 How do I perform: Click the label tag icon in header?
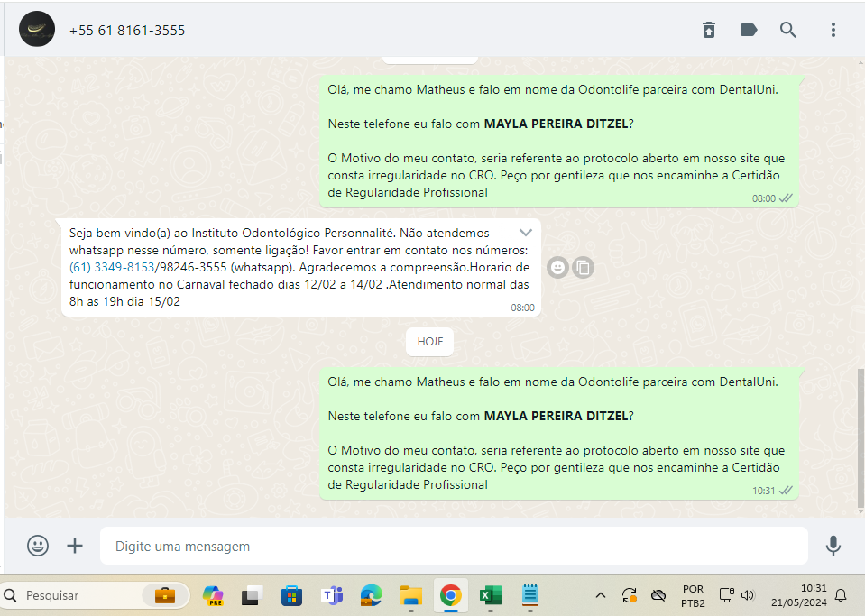point(749,30)
